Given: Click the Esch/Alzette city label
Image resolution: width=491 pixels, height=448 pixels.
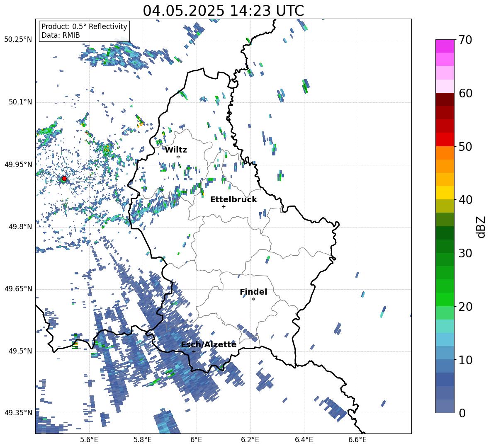Looking at the screenshot, I should [x=209, y=345].
